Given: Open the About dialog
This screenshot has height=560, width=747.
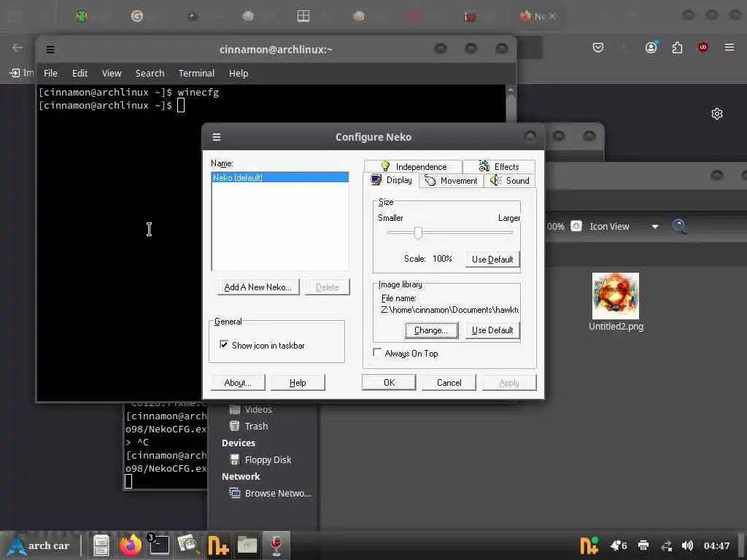Looking at the screenshot, I should click(237, 382).
